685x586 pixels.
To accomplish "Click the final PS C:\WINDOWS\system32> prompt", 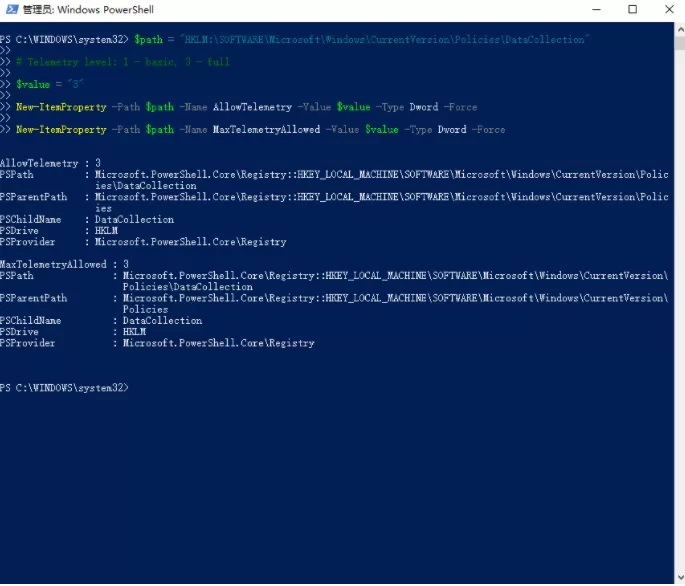I will [x=64, y=388].
